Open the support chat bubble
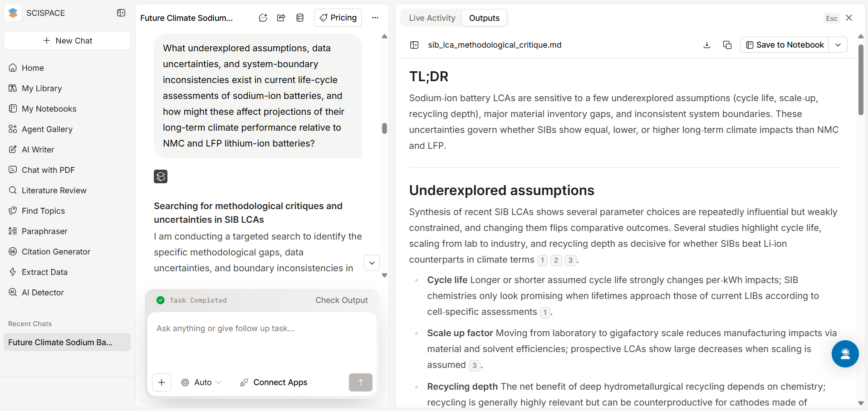The image size is (868, 411). coord(845,354)
